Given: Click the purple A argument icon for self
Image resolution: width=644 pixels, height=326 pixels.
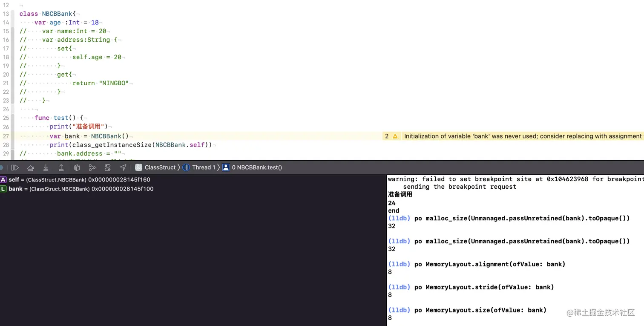Looking at the screenshot, I should pyautogui.click(x=3, y=180).
